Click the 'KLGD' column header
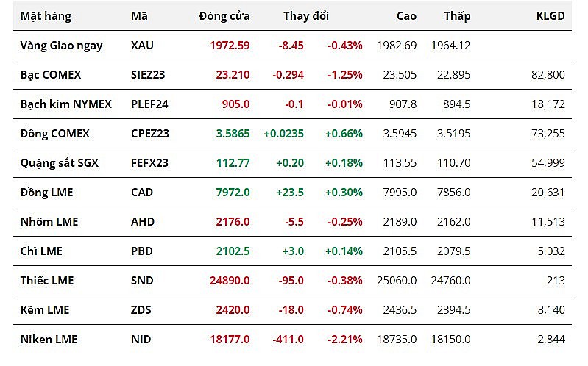Viewport: 588px width, 366px height. coord(550,16)
